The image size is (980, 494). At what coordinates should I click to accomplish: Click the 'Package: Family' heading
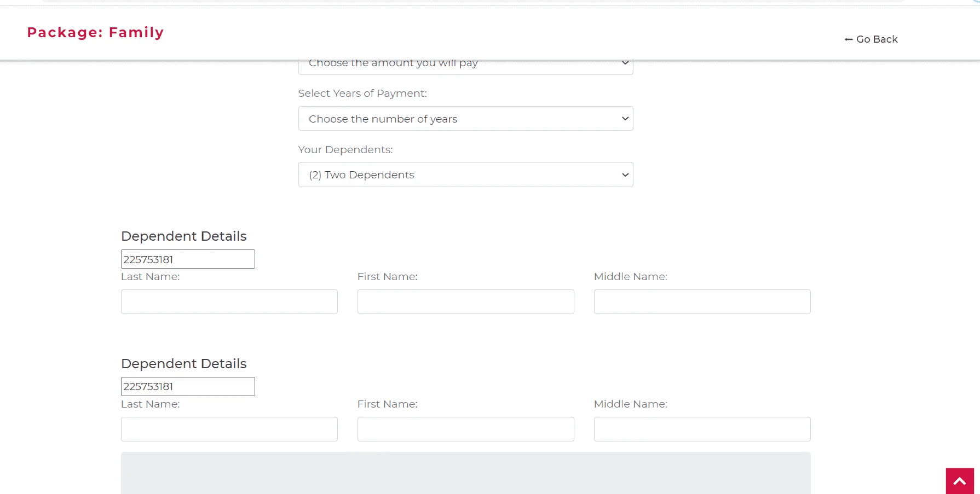click(x=95, y=32)
